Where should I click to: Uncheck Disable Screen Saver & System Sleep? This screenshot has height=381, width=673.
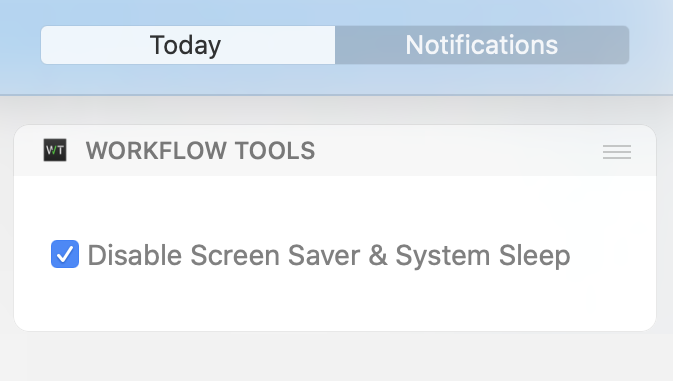[65, 254]
